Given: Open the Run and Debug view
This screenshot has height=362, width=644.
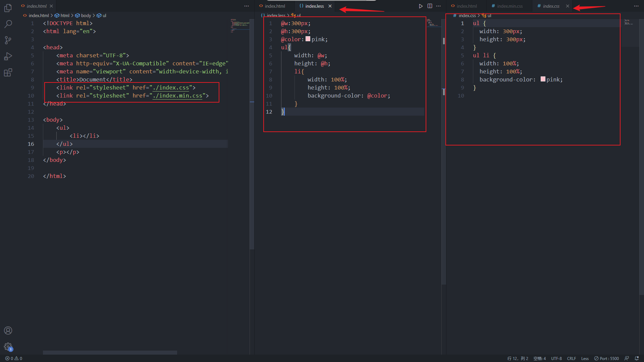Looking at the screenshot, I should click(8, 56).
